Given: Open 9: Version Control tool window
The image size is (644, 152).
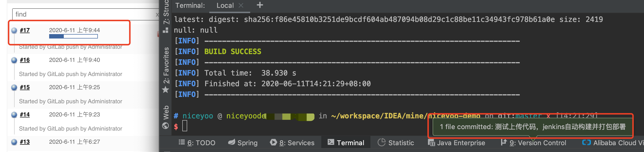Looking at the screenshot, I should tap(534, 143).
